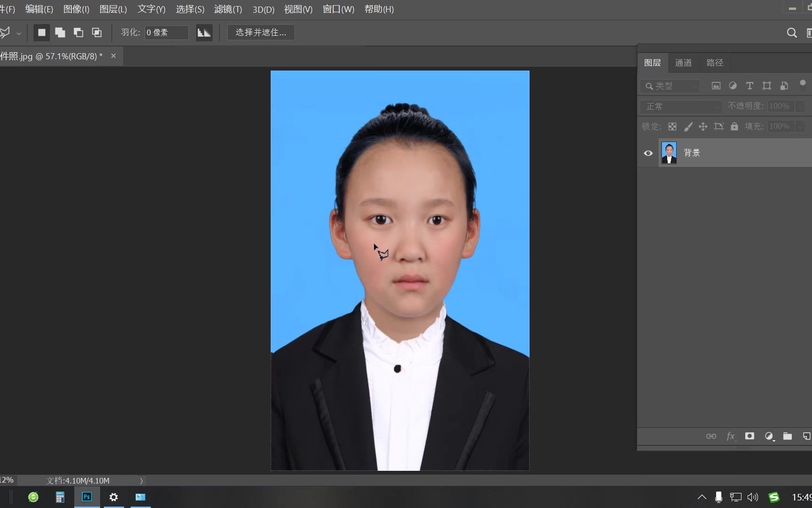This screenshot has height=508, width=812.
Task: Click the 背景 layer thumbnail
Action: (x=669, y=153)
